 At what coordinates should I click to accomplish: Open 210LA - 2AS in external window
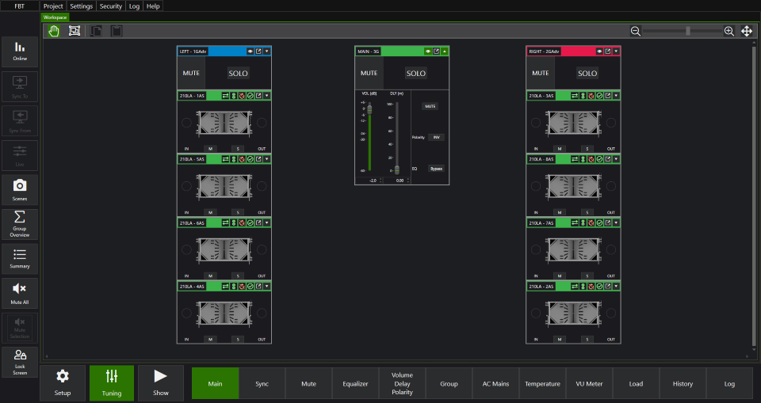point(608,286)
